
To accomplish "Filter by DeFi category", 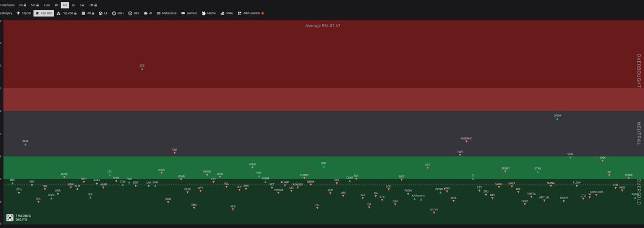I will 118,13.
